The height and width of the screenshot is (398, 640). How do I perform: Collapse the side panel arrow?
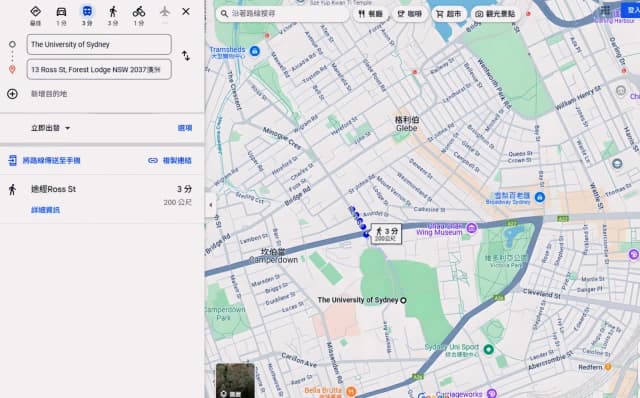coord(210,205)
